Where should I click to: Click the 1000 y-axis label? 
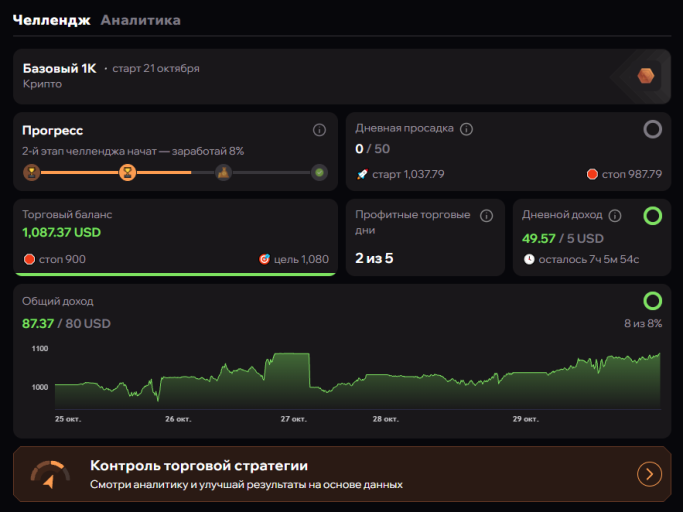tap(40, 387)
